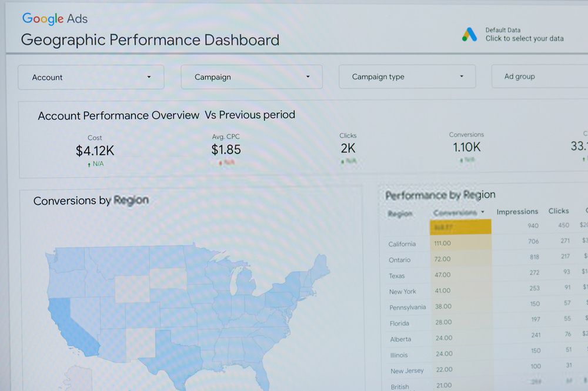588x391 pixels.
Task: Click the 100 impressions value for New Jersey
Action: coord(536,366)
